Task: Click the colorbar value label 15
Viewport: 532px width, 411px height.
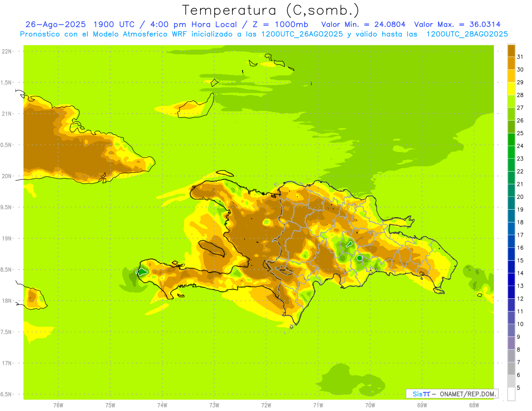Action: (520, 260)
